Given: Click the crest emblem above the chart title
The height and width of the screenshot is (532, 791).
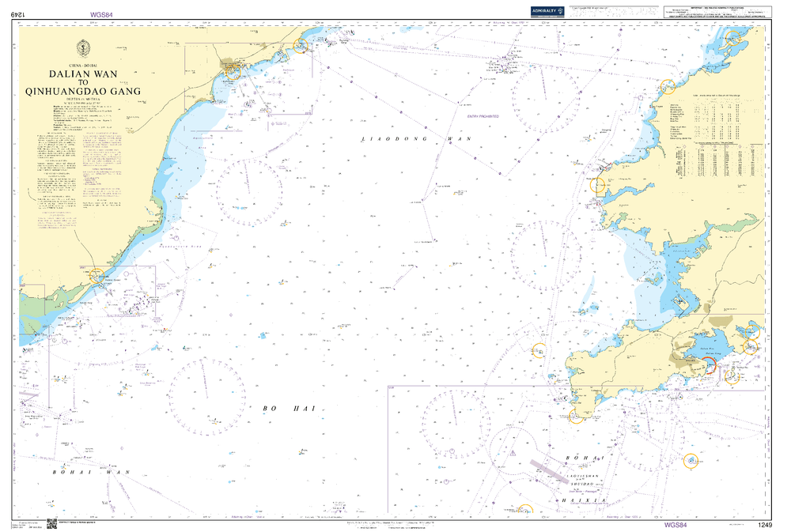Looking at the screenshot, I should click(x=83, y=49).
